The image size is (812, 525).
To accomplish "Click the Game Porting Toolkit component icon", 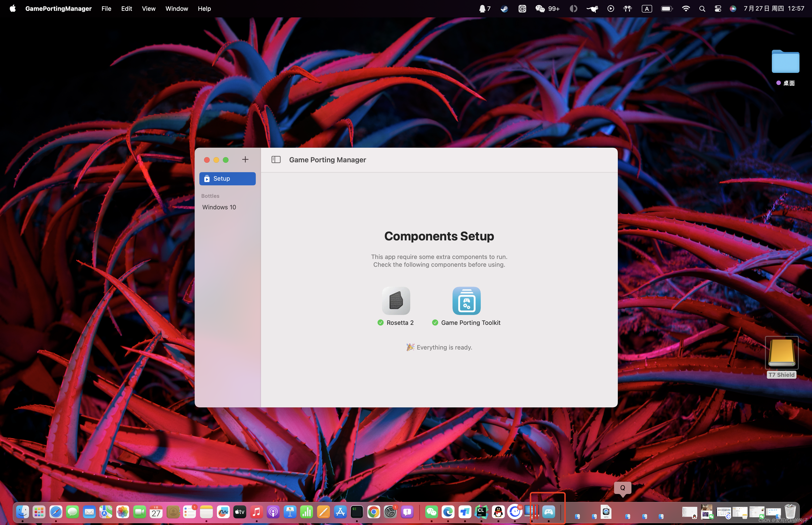I will [x=466, y=301].
